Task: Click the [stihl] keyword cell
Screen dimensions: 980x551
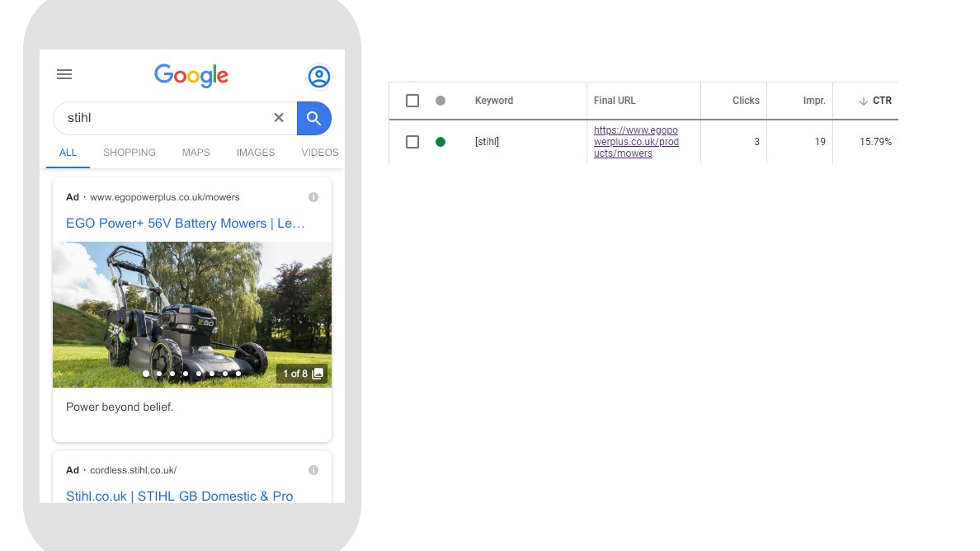Action: [487, 142]
